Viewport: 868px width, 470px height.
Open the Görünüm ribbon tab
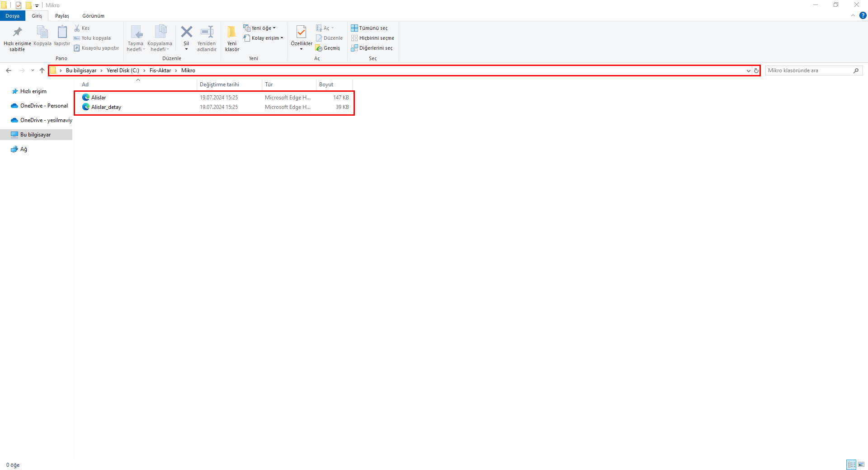[x=93, y=16]
